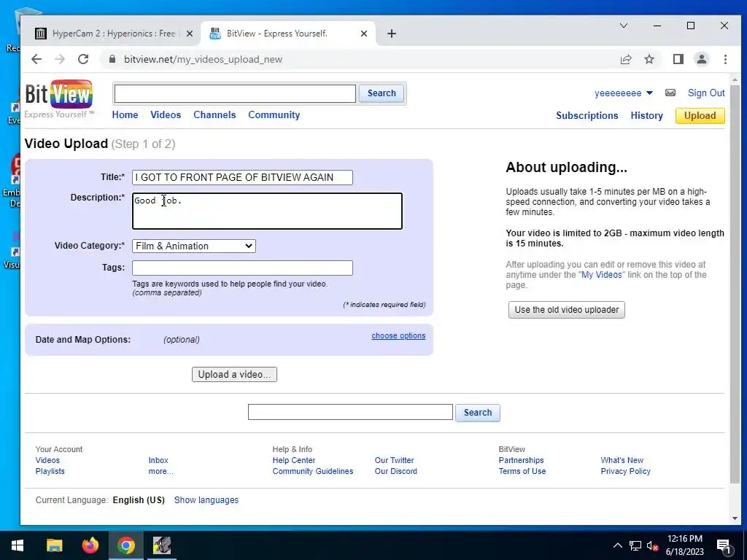Open the Channels menu item
The image size is (747, 560).
(x=214, y=114)
